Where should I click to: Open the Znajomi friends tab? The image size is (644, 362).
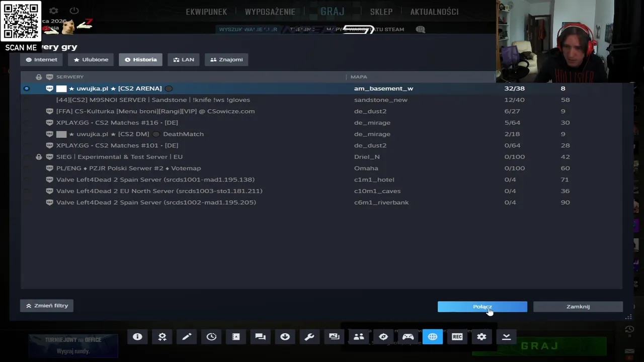click(226, 59)
